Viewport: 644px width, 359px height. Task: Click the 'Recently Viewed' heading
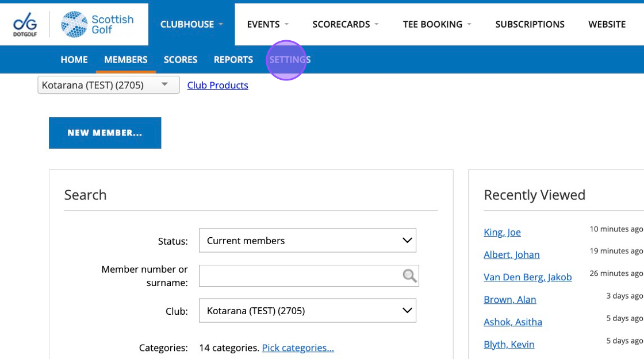click(534, 195)
